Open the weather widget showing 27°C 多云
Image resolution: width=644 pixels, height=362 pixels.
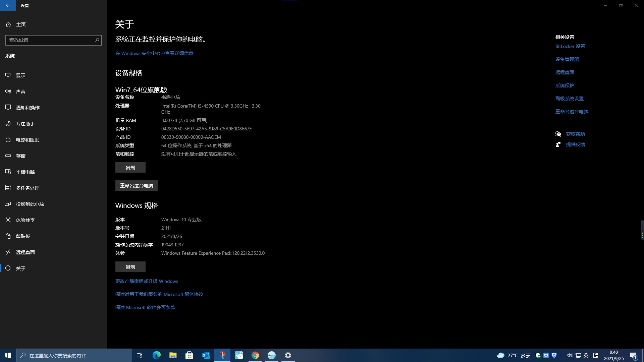[514, 355]
